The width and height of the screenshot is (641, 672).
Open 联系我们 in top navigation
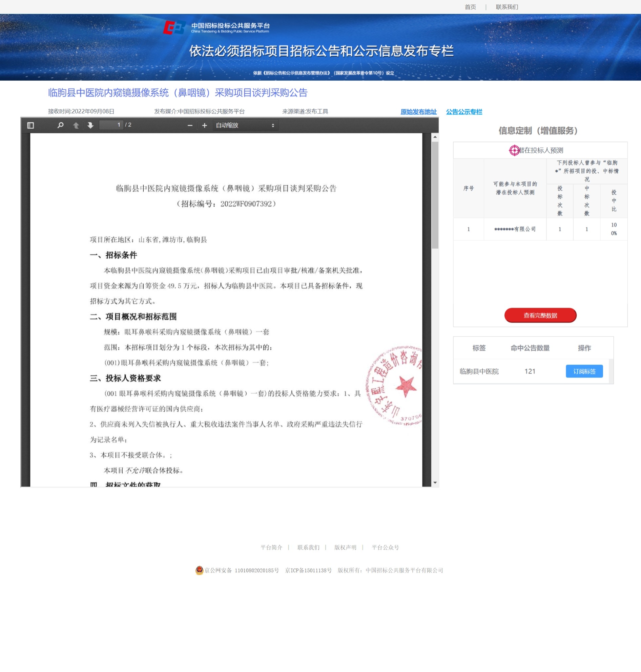coord(507,7)
